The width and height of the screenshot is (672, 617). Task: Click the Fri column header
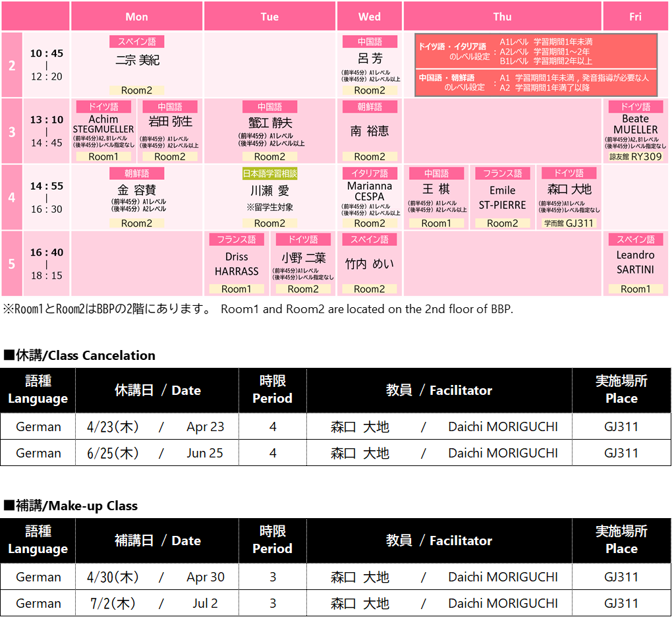[635, 16]
